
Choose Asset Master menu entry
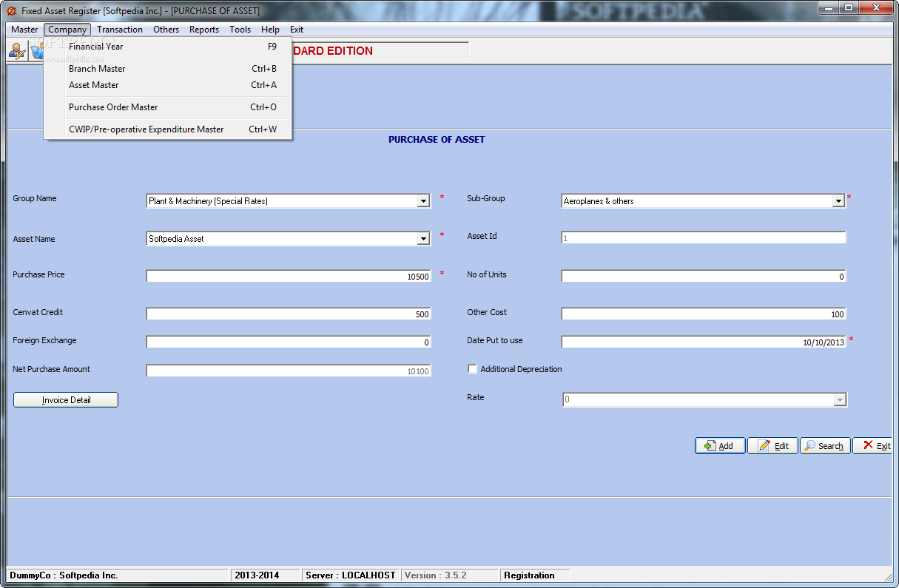click(x=168, y=85)
